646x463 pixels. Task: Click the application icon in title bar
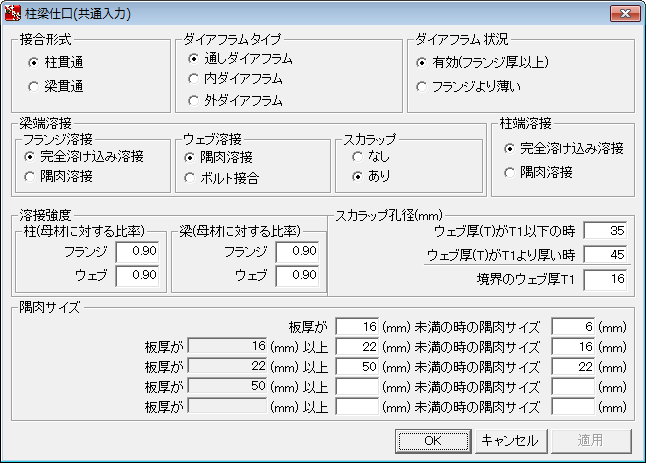click(x=12, y=14)
